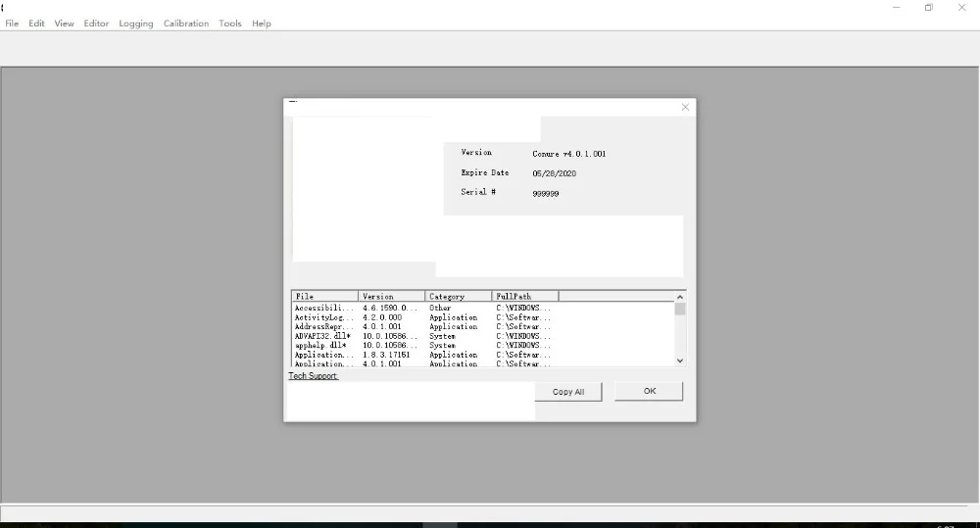This screenshot has width=980, height=528.
Task: Select the AddressRepr... file row
Action: coord(421,327)
